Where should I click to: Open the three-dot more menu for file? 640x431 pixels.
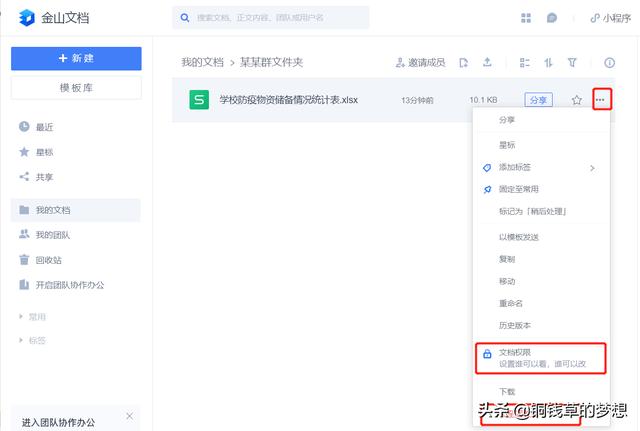[602, 99]
